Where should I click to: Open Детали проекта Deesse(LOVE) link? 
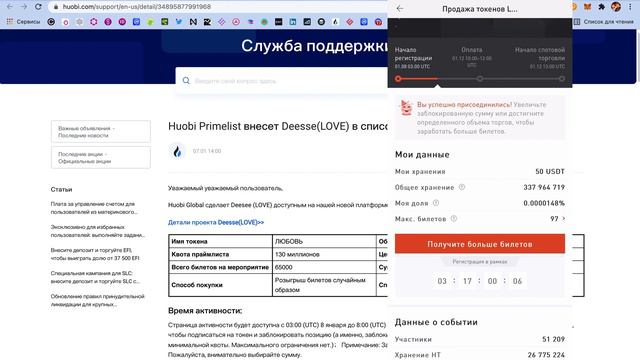216,222
